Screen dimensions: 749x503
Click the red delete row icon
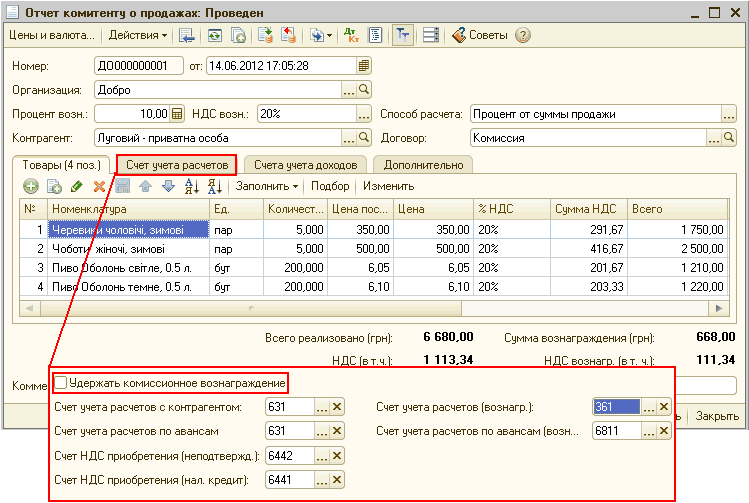pos(99,186)
